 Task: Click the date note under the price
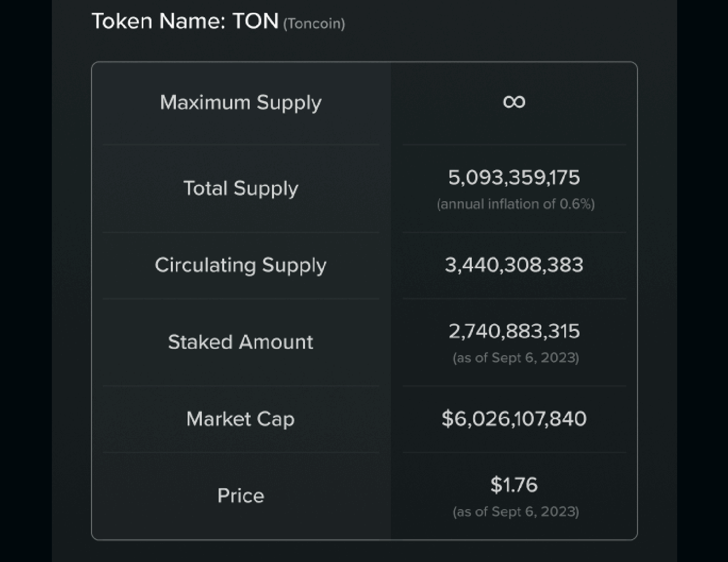(x=515, y=512)
